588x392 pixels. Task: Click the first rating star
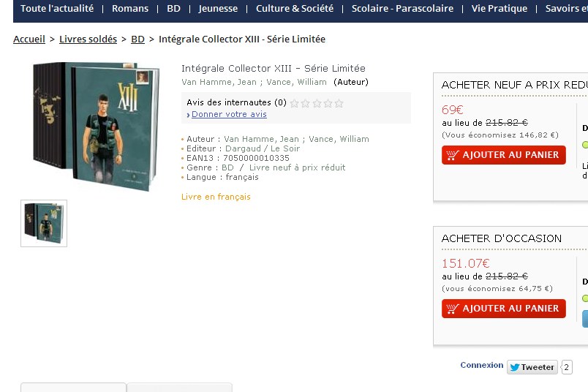pyautogui.click(x=295, y=103)
